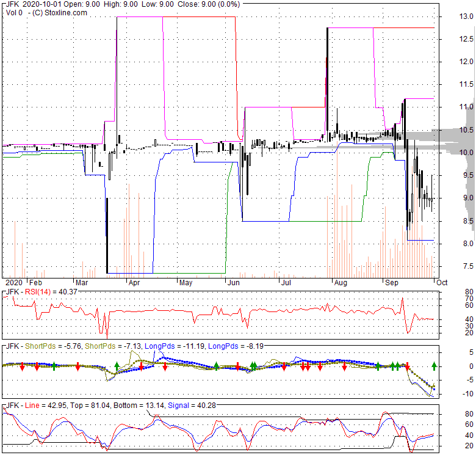Click the LongPds value '-8.19'
Image resolution: width=476 pixels, height=455 pixels.
click(255, 346)
